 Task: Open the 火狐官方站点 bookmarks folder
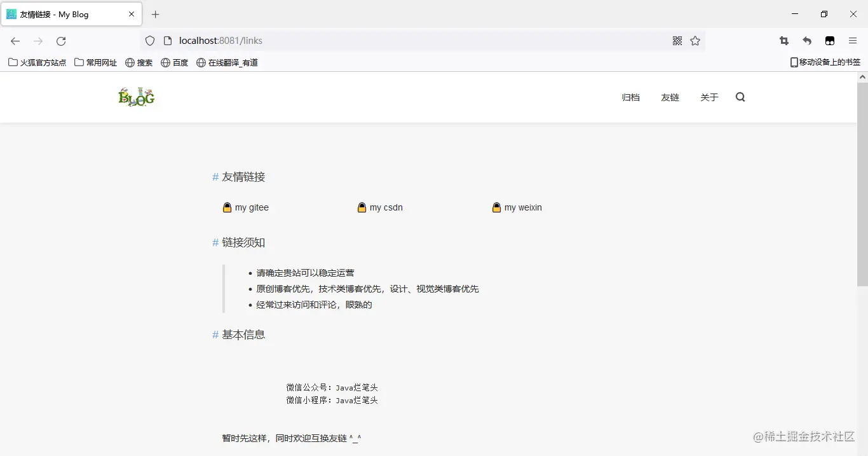[x=36, y=62]
